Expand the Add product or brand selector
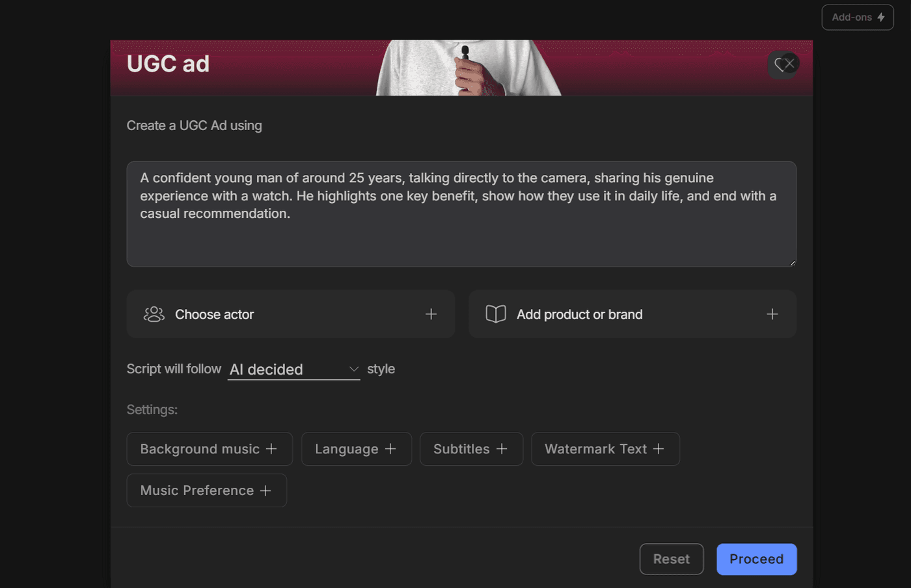Viewport: 911px width, 588px height. (x=632, y=314)
